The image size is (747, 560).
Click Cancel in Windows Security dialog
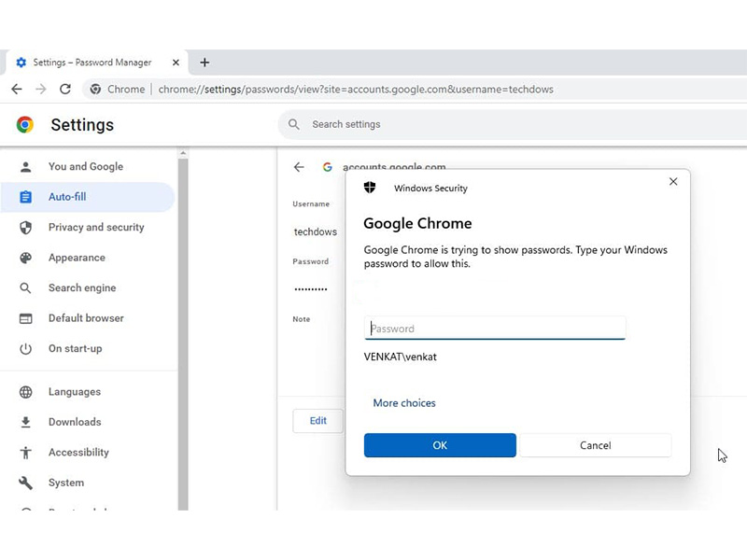pyautogui.click(x=596, y=445)
